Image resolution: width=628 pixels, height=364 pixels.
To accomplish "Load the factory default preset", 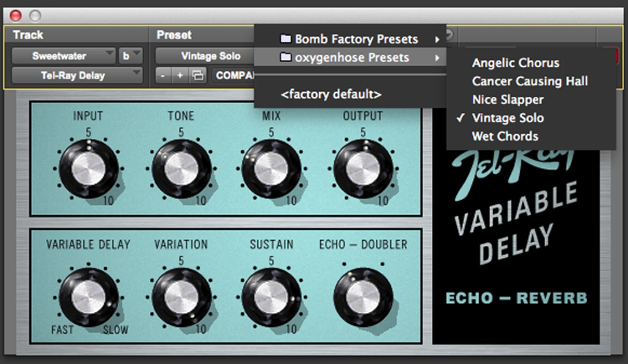I will pyautogui.click(x=331, y=94).
